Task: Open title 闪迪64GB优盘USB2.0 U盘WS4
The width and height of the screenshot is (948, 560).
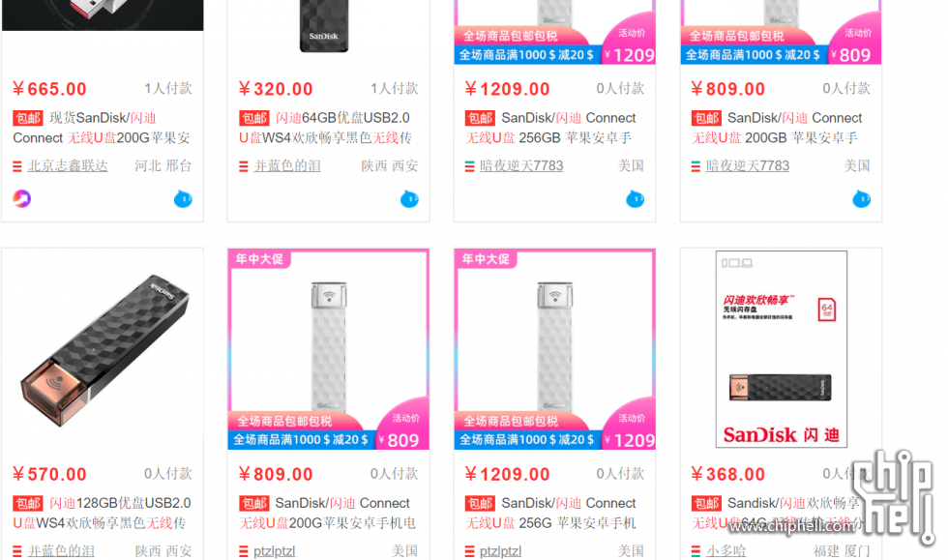Action: click(x=326, y=128)
